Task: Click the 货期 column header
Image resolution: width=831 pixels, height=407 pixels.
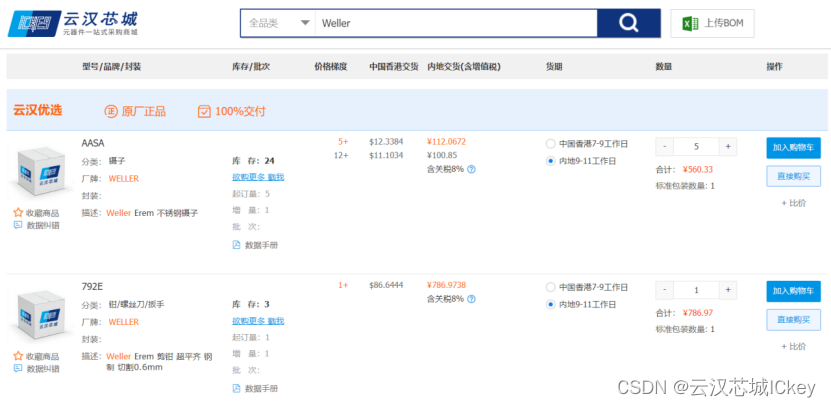Action: pyautogui.click(x=554, y=67)
